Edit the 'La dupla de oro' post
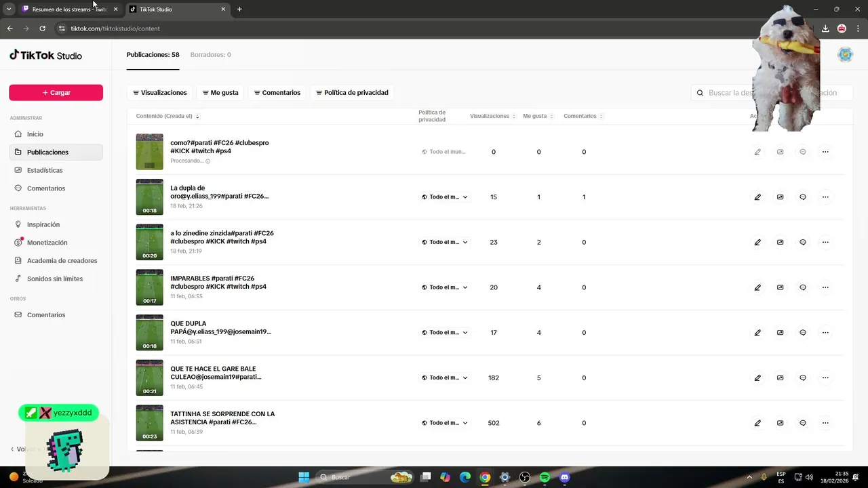Viewport: 868px width, 488px height. (757, 197)
